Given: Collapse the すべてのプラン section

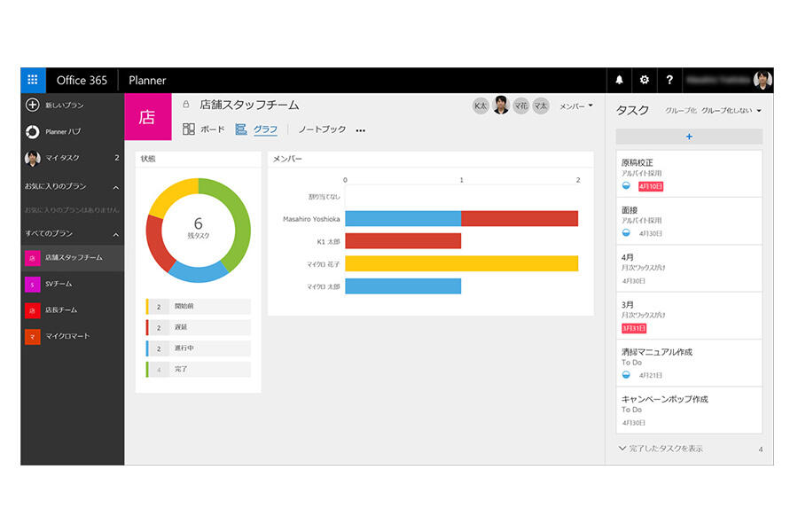Looking at the screenshot, I should pyautogui.click(x=115, y=234).
